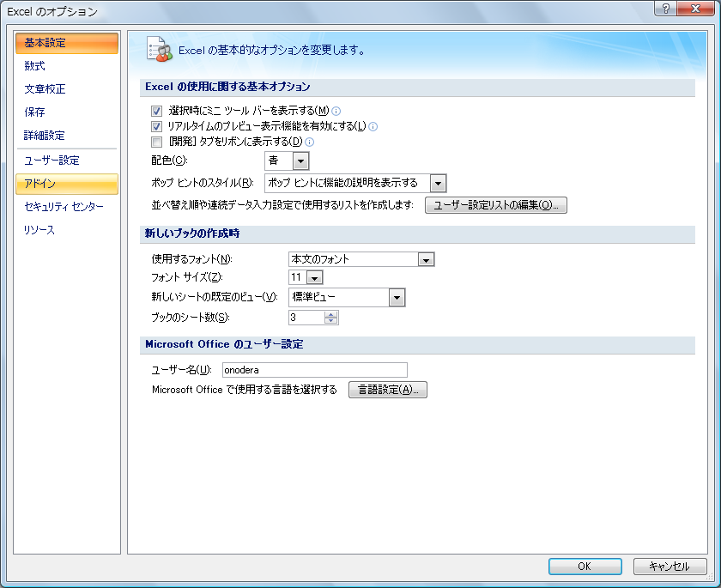Close the Excel のオプション dialog
721x588 pixels.
point(696,9)
